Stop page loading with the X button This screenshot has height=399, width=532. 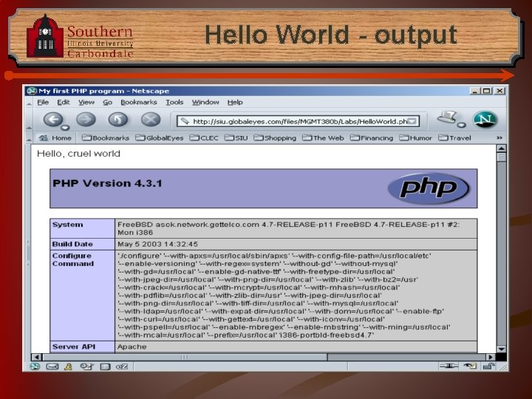pos(151,120)
